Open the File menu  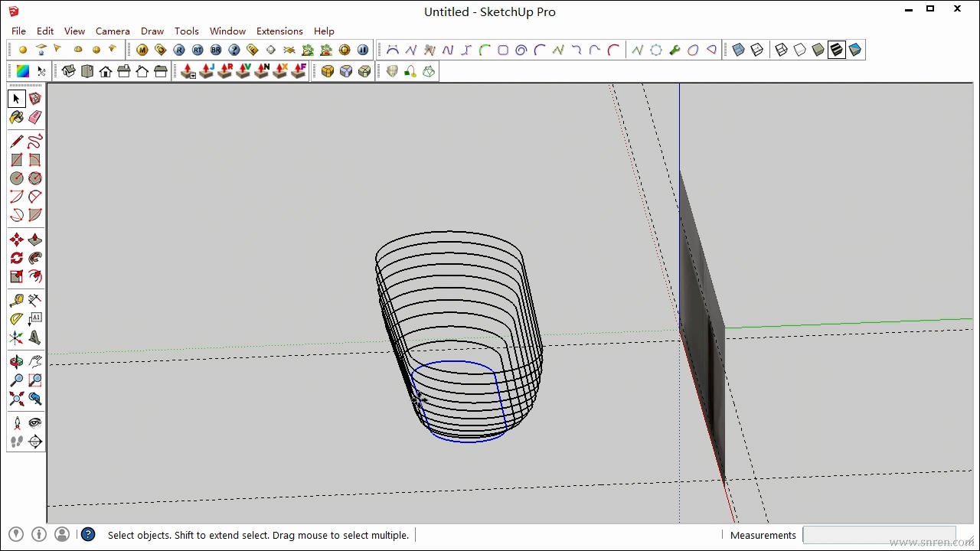click(18, 31)
